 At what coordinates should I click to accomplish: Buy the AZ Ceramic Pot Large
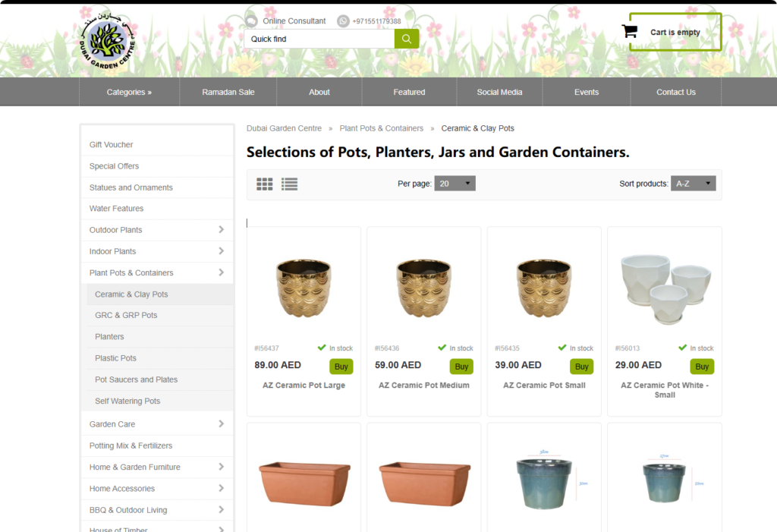coord(341,367)
